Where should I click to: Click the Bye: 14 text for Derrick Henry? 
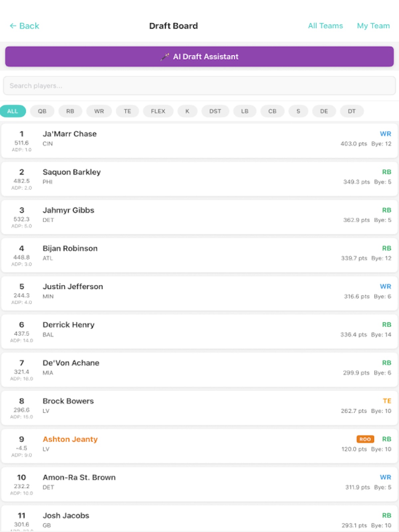[381, 334]
